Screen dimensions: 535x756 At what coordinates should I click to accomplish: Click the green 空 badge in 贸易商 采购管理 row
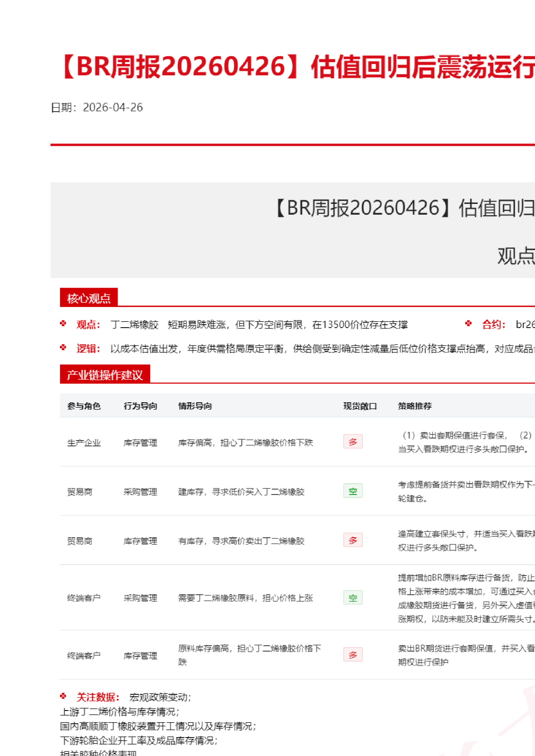tap(353, 491)
